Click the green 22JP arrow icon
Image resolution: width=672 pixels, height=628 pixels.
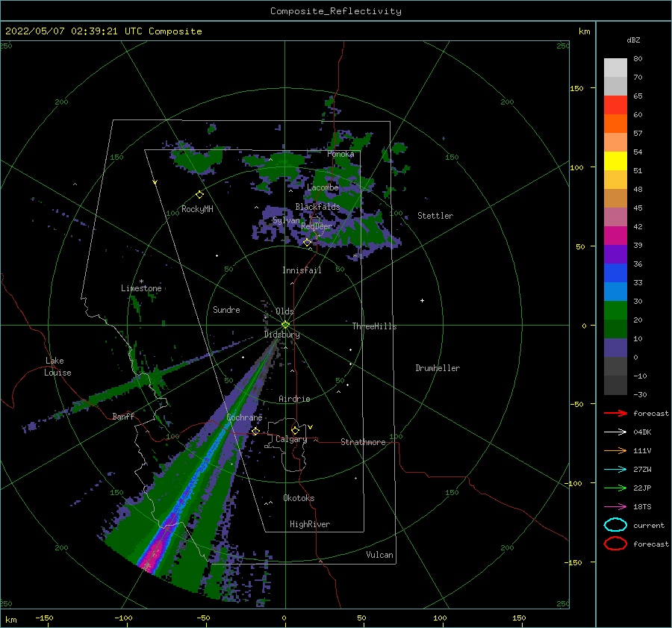[615, 488]
